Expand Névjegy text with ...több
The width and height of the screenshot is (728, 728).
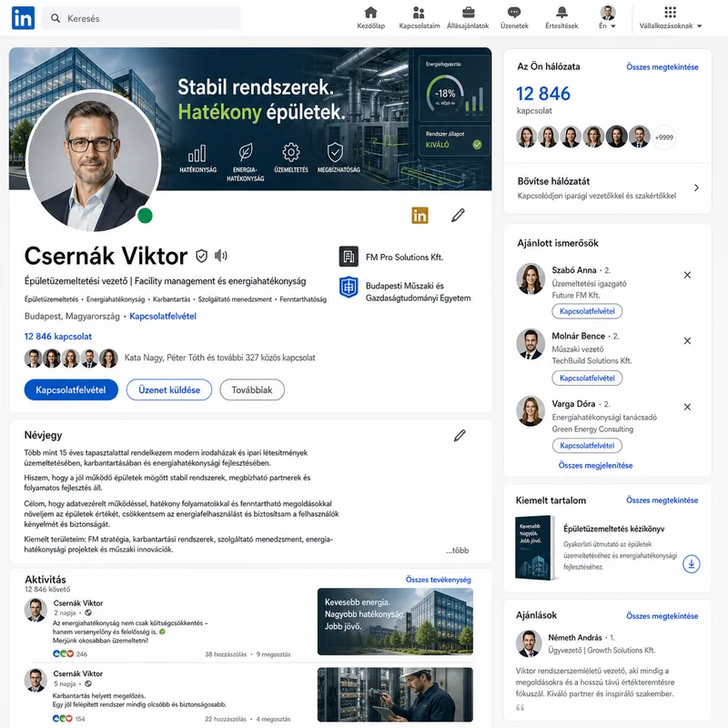tap(458, 551)
